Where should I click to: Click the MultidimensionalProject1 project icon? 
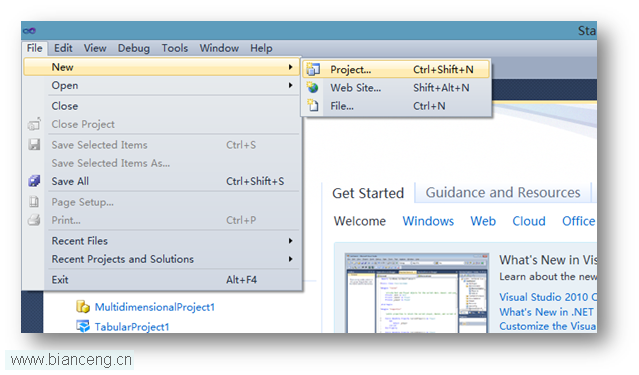83,307
